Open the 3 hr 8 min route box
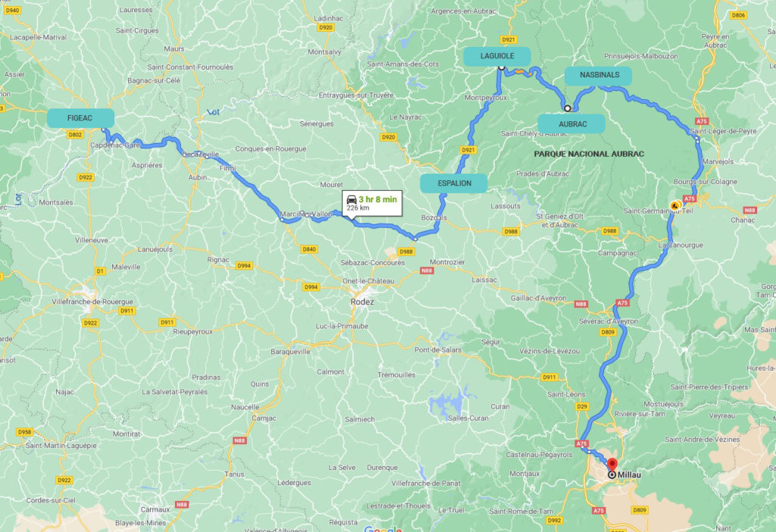Viewport: 776px width, 532px height. point(372,203)
